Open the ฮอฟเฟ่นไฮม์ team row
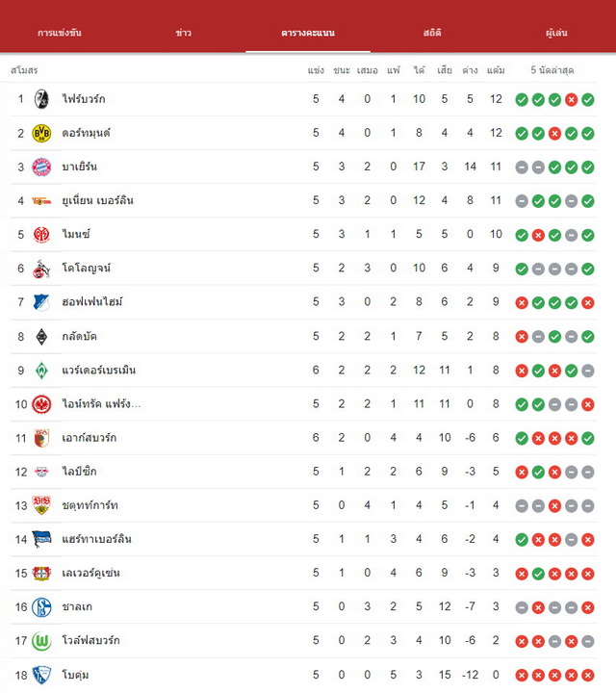616x693 pixels. click(x=303, y=302)
